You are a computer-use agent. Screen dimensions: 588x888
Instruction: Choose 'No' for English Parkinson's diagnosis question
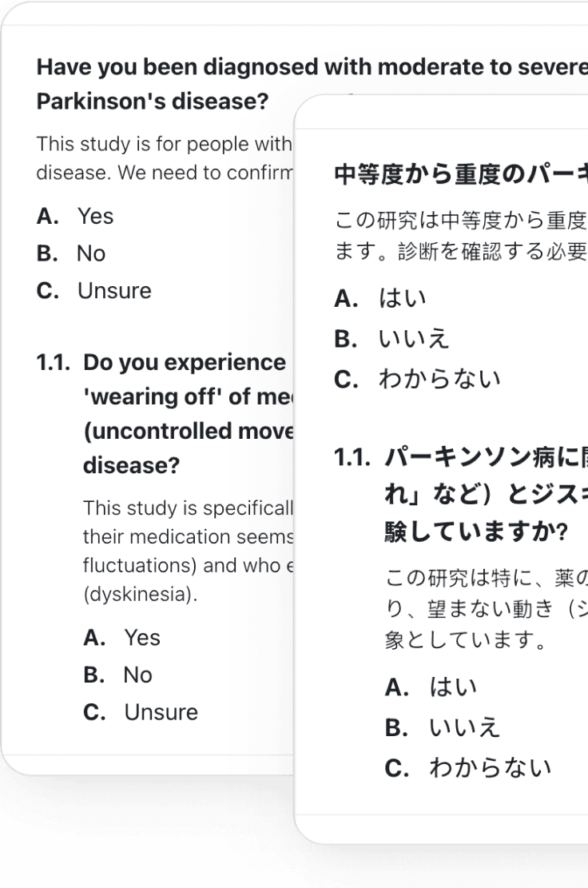pyautogui.click(x=90, y=253)
